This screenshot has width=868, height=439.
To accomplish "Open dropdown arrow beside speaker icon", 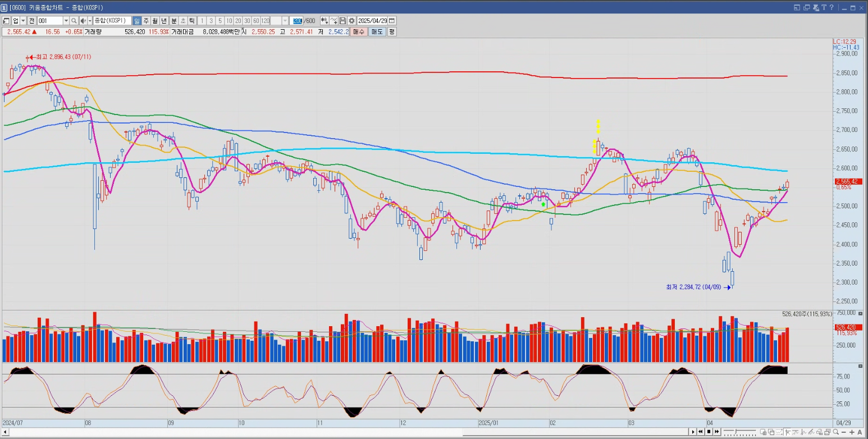I will point(89,21).
